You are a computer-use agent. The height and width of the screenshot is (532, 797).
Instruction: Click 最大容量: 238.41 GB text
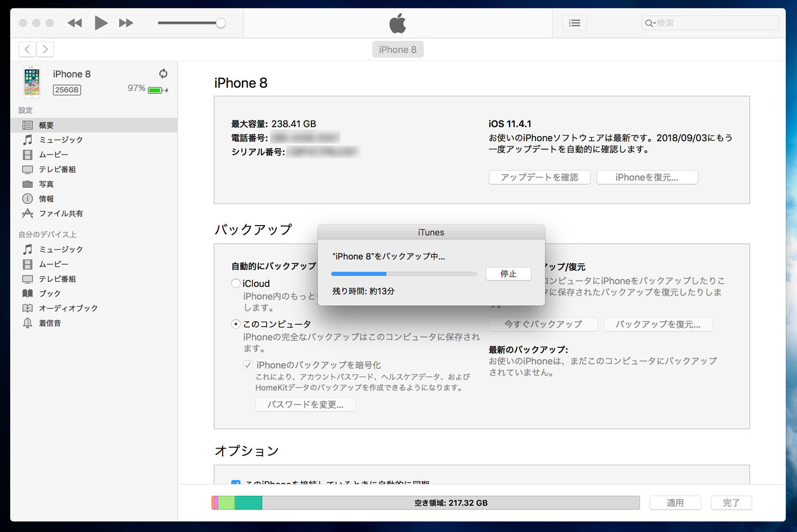(274, 124)
